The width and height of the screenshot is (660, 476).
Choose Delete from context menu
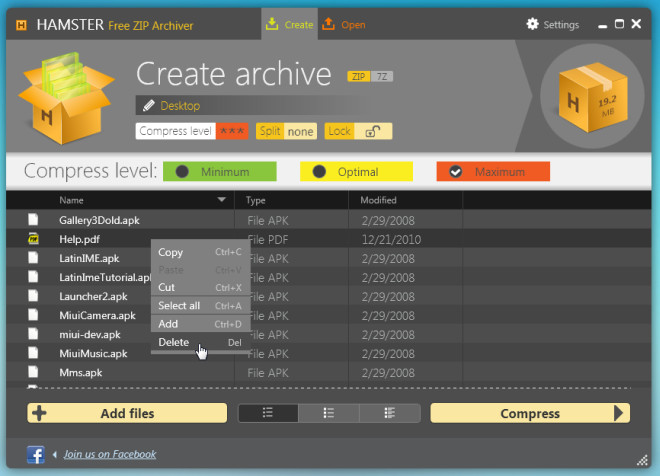[200, 342]
